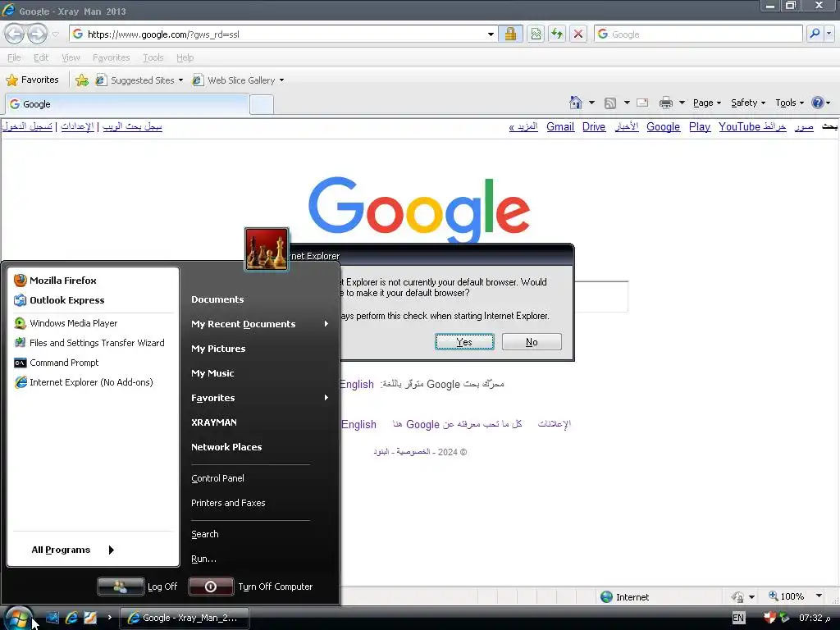The height and width of the screenshot is (630, 840).
Task: Open the Play link
Action: (x=700, y=127)
